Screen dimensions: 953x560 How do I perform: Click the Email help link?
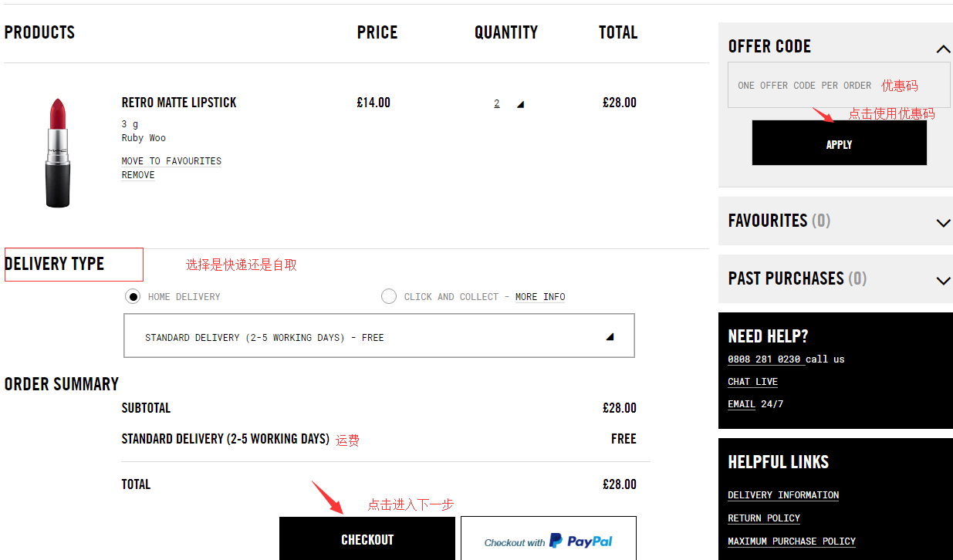tap(742, 404)
